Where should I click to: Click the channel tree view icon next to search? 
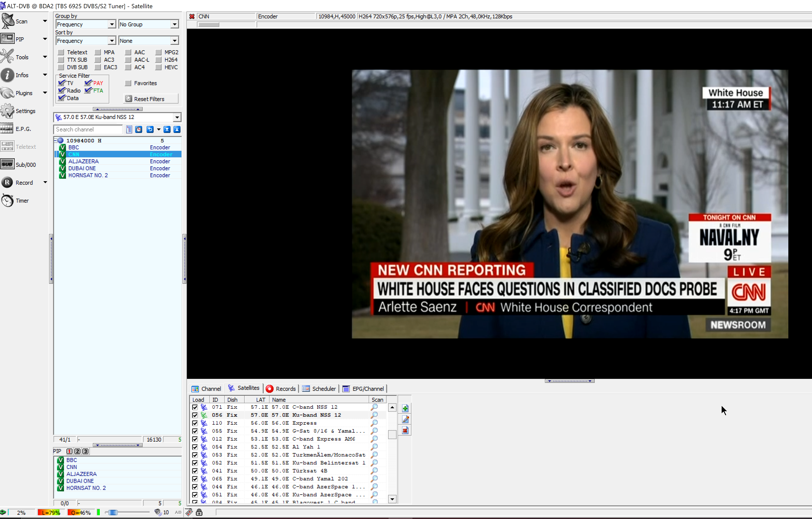coord(129,129)
